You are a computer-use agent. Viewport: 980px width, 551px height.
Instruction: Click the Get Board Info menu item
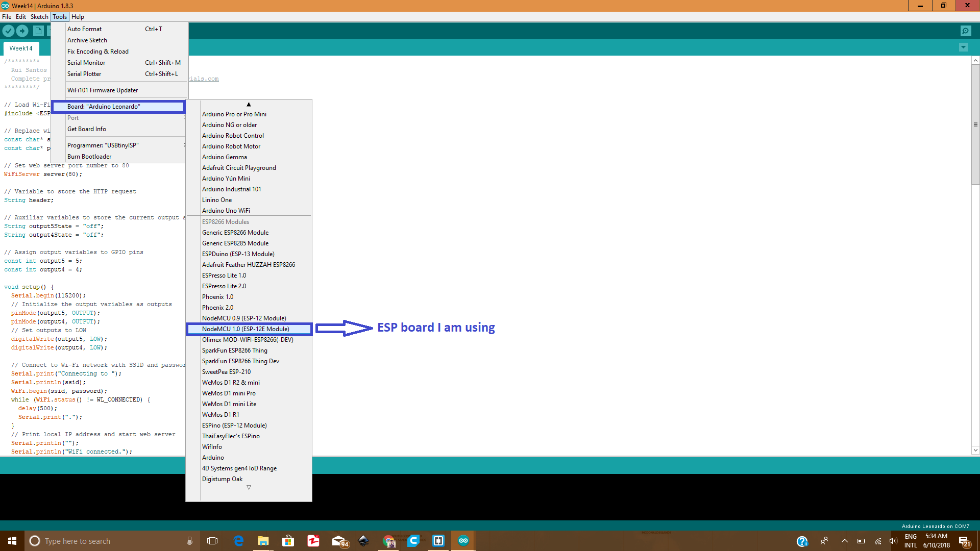pos(87,129)
